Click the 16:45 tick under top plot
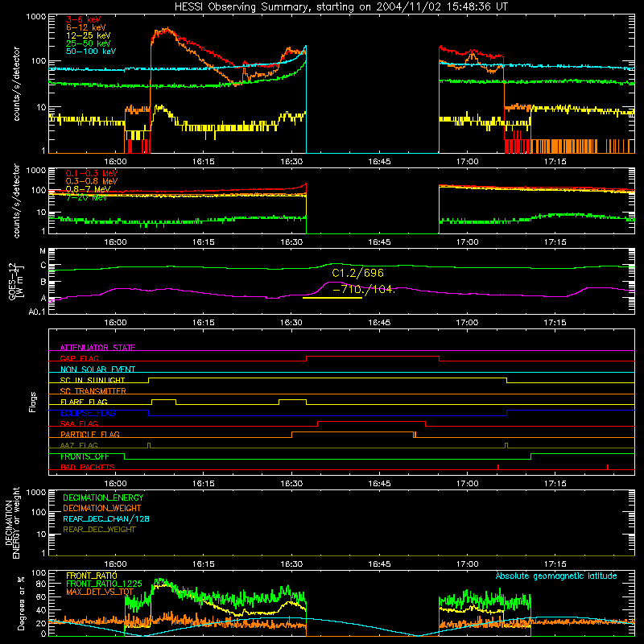The width and height of the screenshot is (644, 644). pos(379,162)
